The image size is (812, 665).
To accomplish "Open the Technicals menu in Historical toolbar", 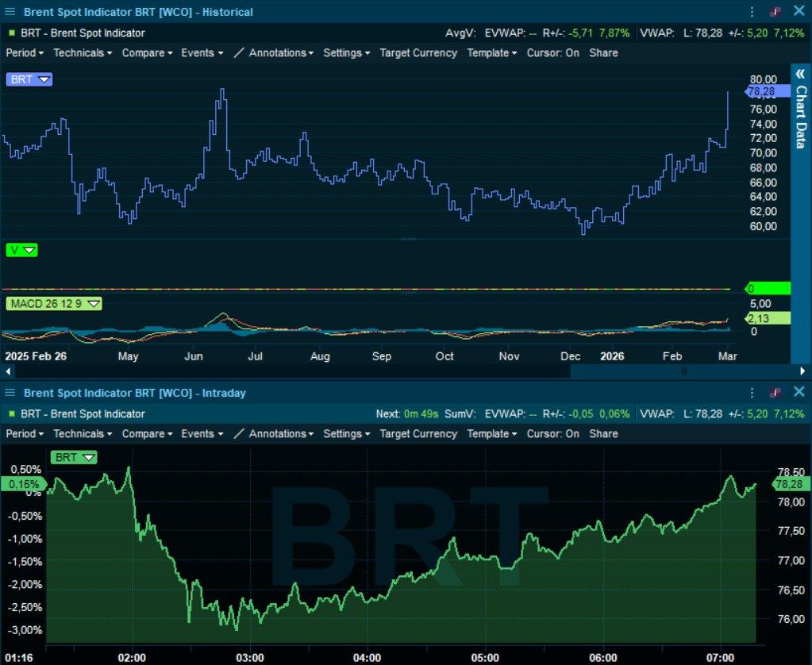I will click(x=83, y=53).
